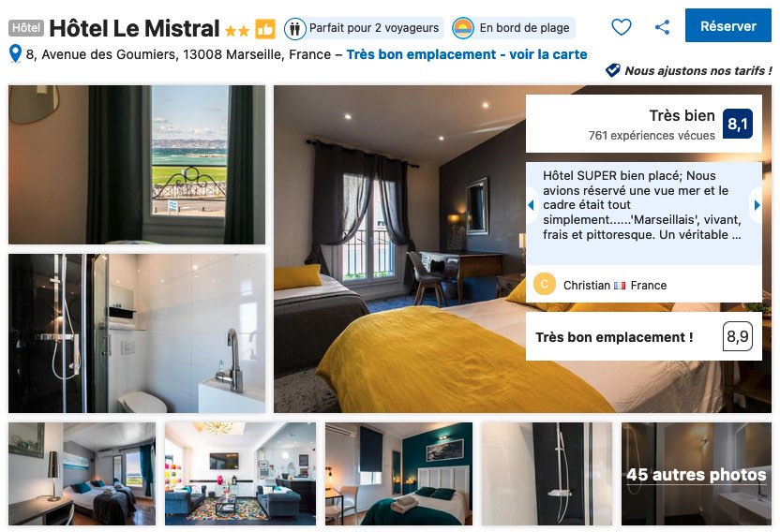Show next review with right arrow
This screenshot has height=532, width=780.
point(757,204)
